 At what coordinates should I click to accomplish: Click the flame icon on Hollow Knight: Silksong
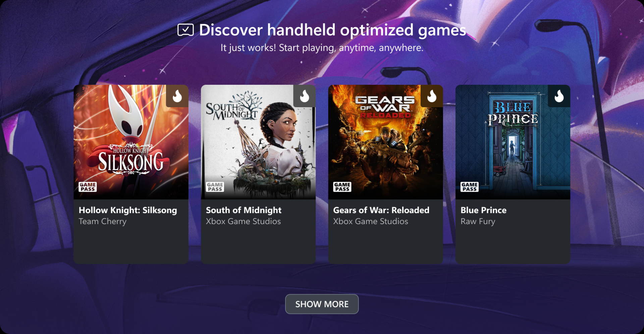[177, 96]
